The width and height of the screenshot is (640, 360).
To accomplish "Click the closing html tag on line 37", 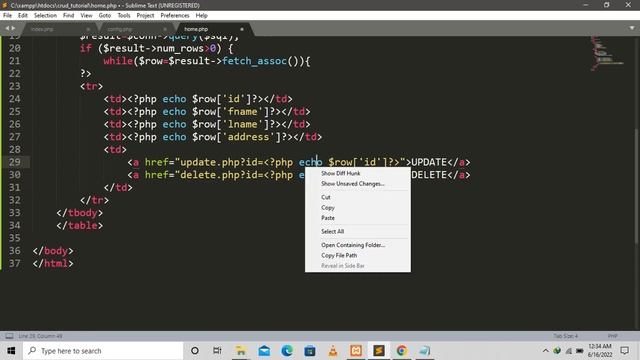I will point(53,263).
